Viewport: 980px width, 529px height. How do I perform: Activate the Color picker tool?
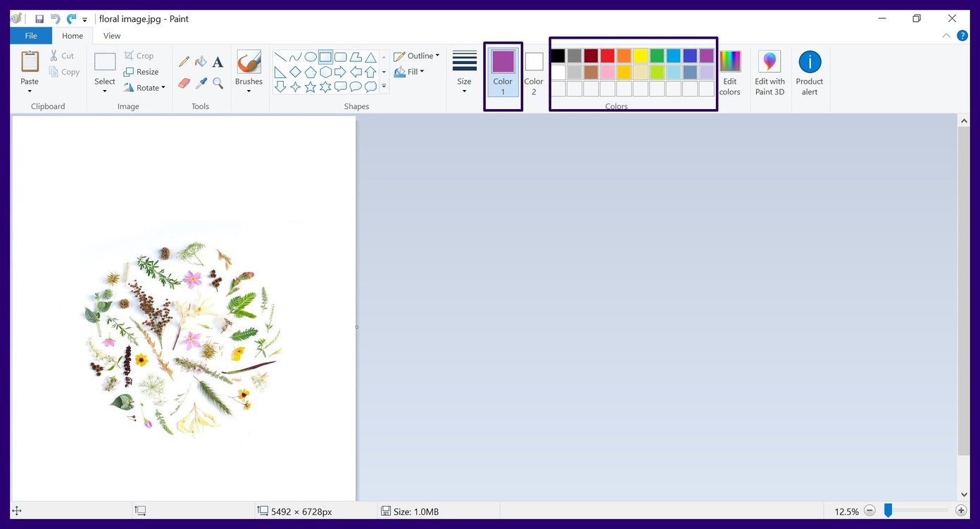201,82
